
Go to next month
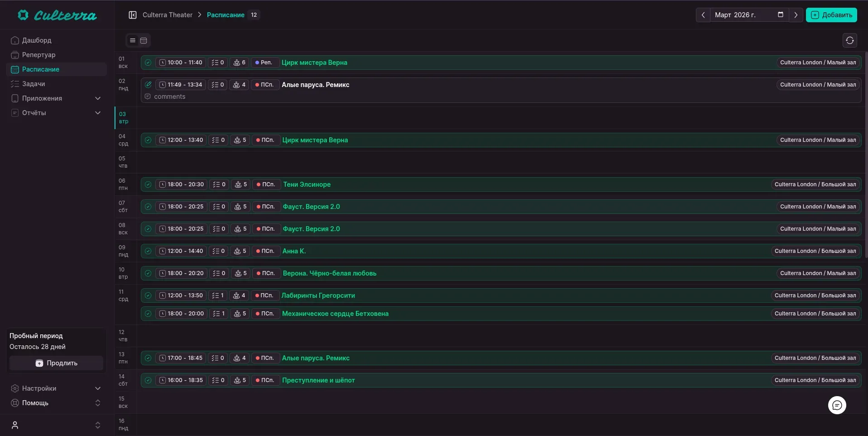click(x=796, y=15)
